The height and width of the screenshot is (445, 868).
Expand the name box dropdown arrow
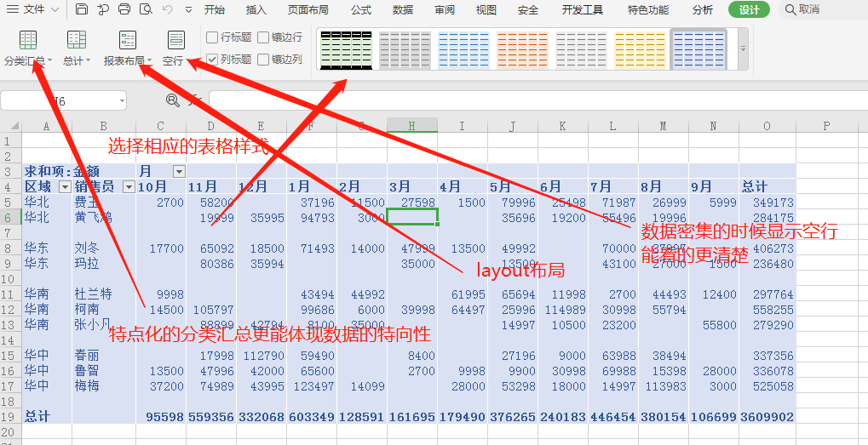coord(122,101)
